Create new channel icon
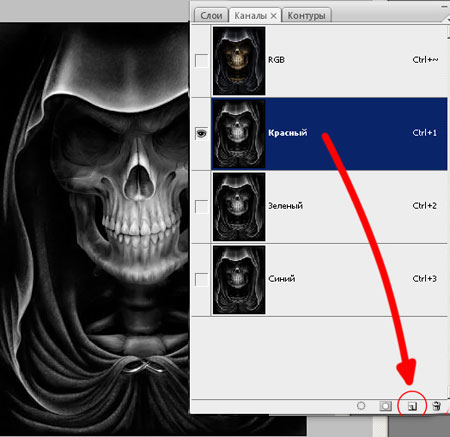Viewport: 450px width, 437px height. (x=413, y=406)
